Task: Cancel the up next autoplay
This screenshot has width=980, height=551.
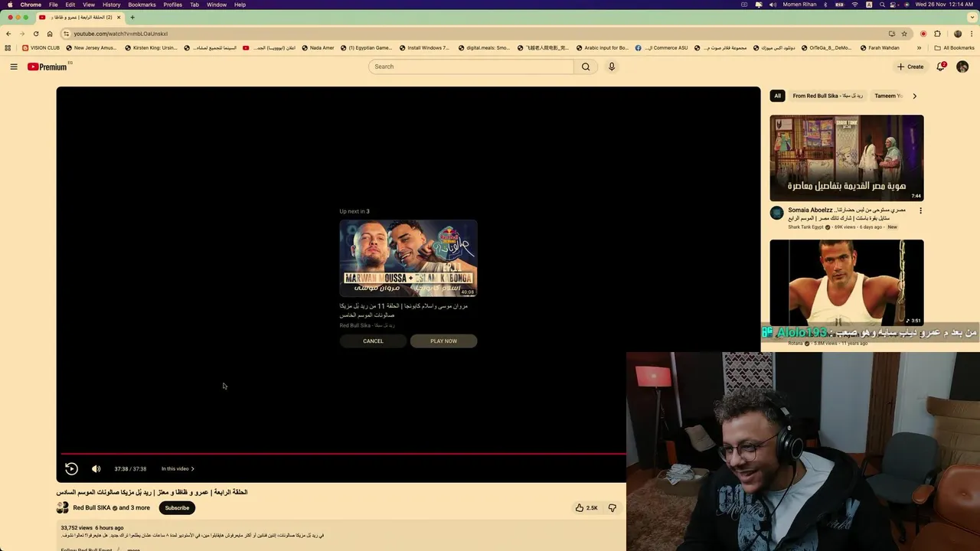Action: [373, 341]
